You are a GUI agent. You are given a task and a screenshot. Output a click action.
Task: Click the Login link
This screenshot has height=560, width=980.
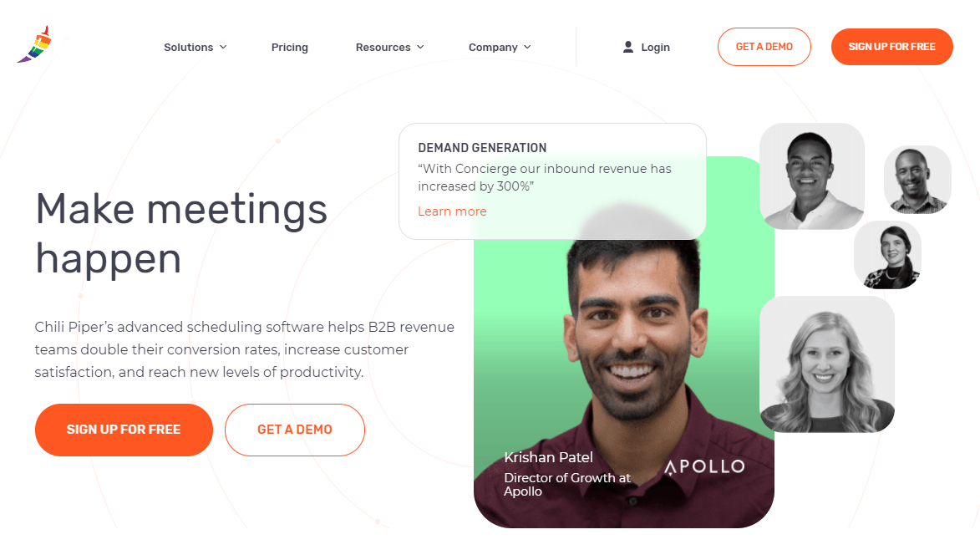coord(655,47)
